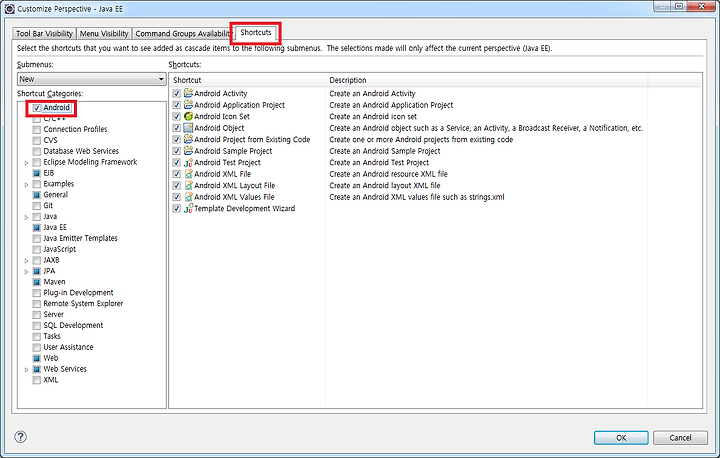Click the Android XML Layout File icon
The image size is (720, 458).
188,185
